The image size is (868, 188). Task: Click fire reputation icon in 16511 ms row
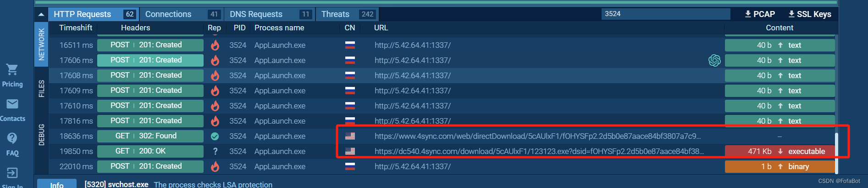point(215,45)
